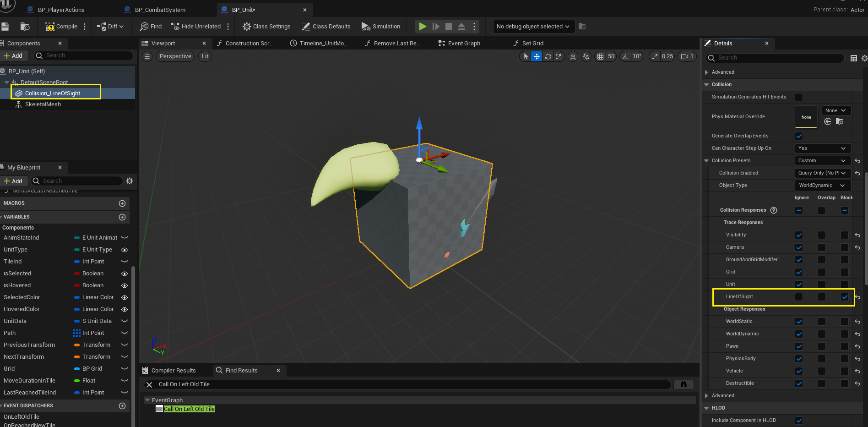Toggle TileInd variable visibility eye
Image resolution: width=868 pixels, height=427 pixels.
pyautogui.click(x=124, y=262)
